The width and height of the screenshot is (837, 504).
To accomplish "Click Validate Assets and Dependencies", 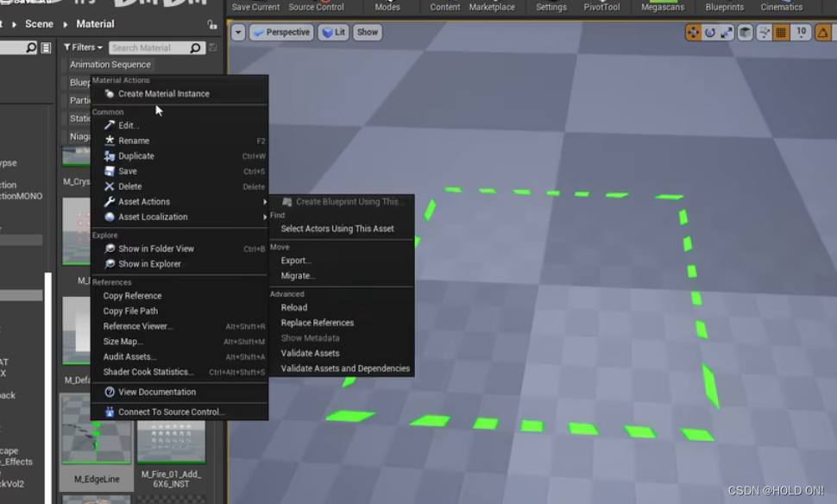I will click(x=345, y=368).
